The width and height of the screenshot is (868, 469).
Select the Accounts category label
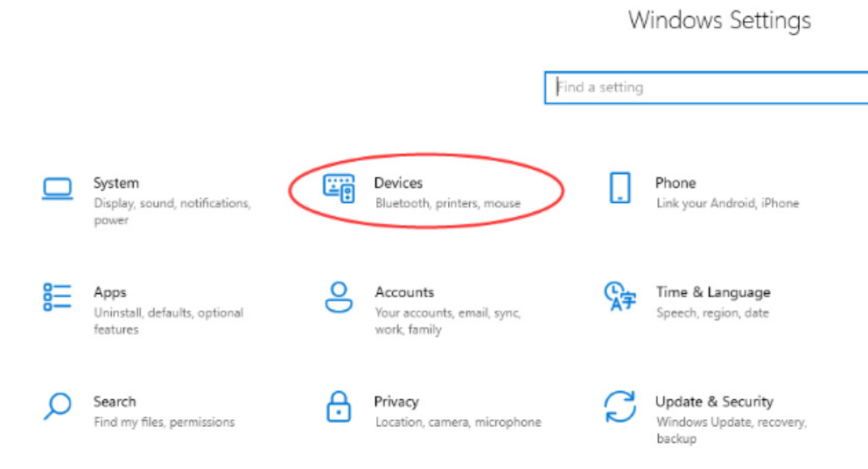(404, 292)
